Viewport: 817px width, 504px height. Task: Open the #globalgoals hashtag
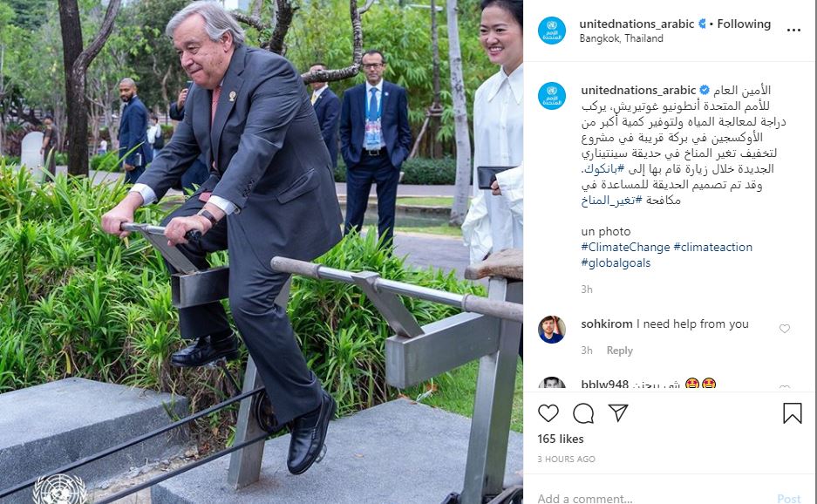616,262
